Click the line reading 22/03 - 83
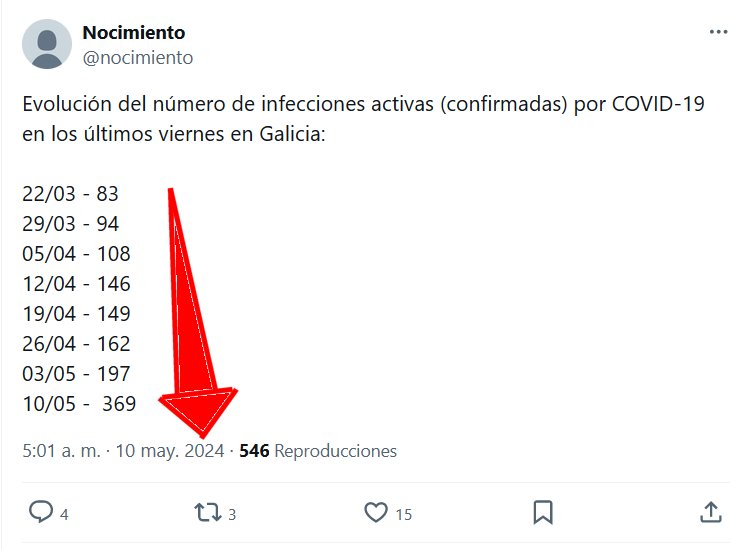The width and height of the screenshot is (744, 550). pos(70,194)
